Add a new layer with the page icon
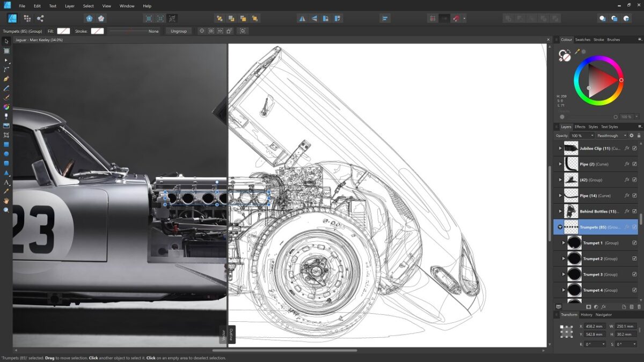 (624, 307)
